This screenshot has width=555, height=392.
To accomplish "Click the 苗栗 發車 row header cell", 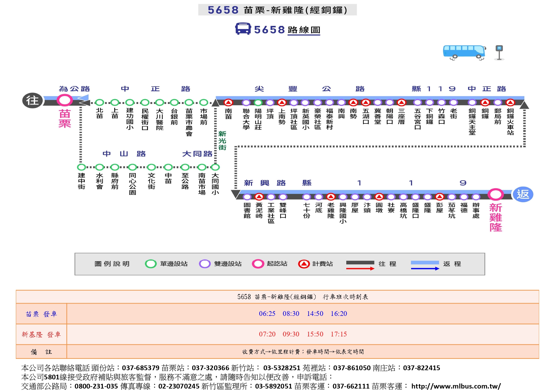I will coord(41,314).
